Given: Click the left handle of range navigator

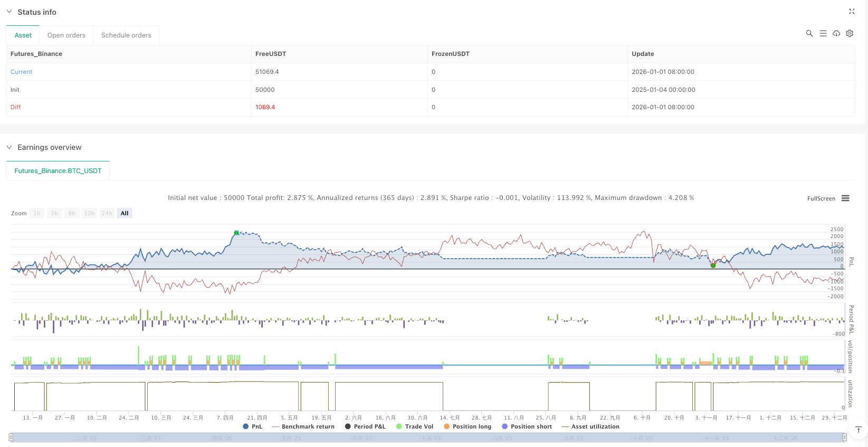Looking at the screenshot, I should [x=11, y=437].
